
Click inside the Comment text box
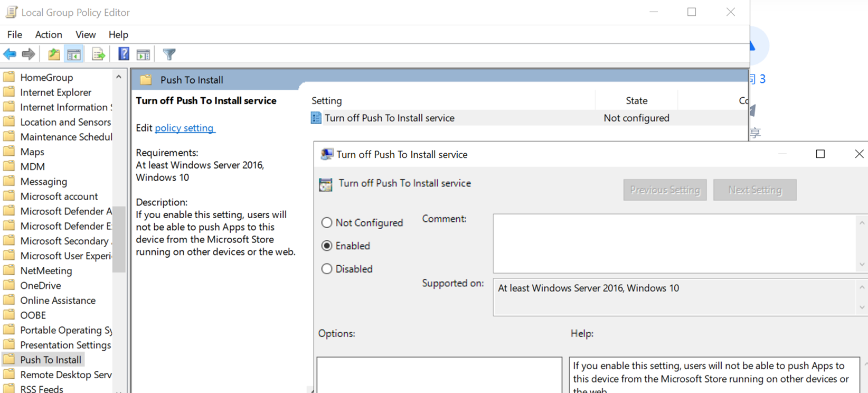[x=675, y=244]
